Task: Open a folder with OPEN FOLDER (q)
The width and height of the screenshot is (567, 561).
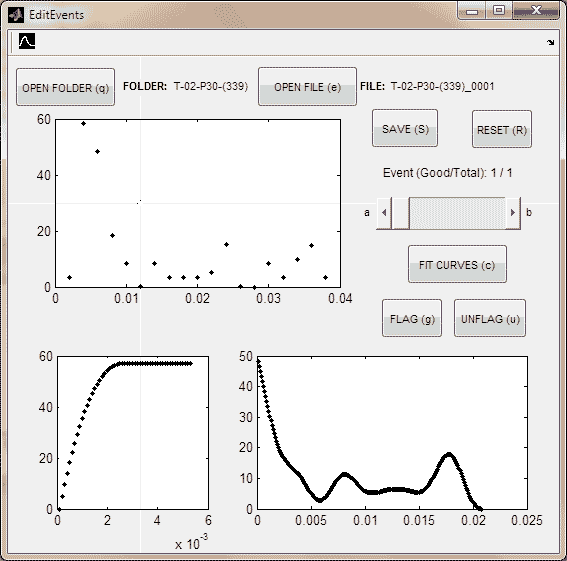Action: (65, 87)
